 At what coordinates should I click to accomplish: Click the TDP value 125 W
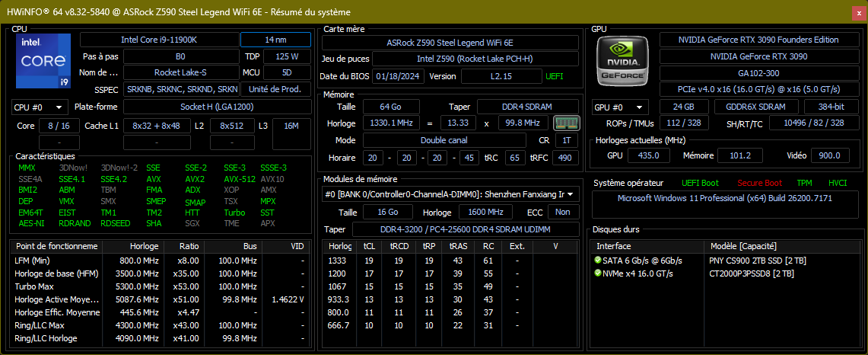(287, 56)
